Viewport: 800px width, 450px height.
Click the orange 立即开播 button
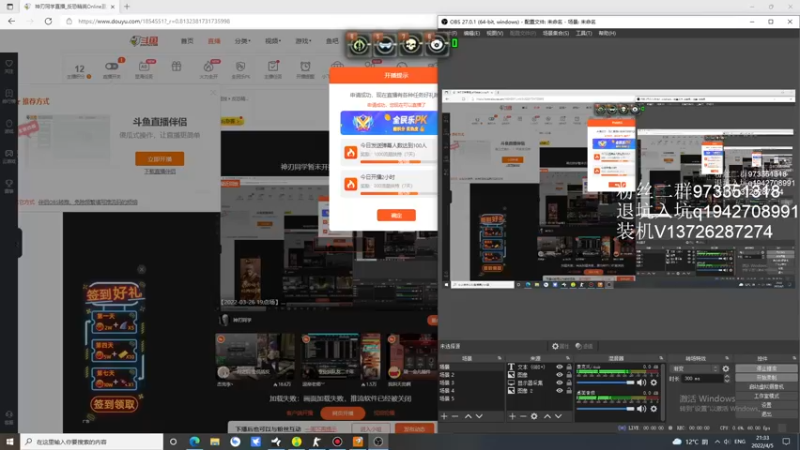pyautogui.click(x=160, y=159)
